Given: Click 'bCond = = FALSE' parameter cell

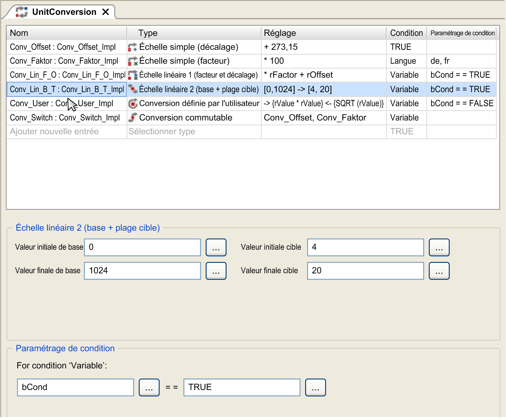Looking at the screenshot, I should pyautogui.click(x=462, y=103).
